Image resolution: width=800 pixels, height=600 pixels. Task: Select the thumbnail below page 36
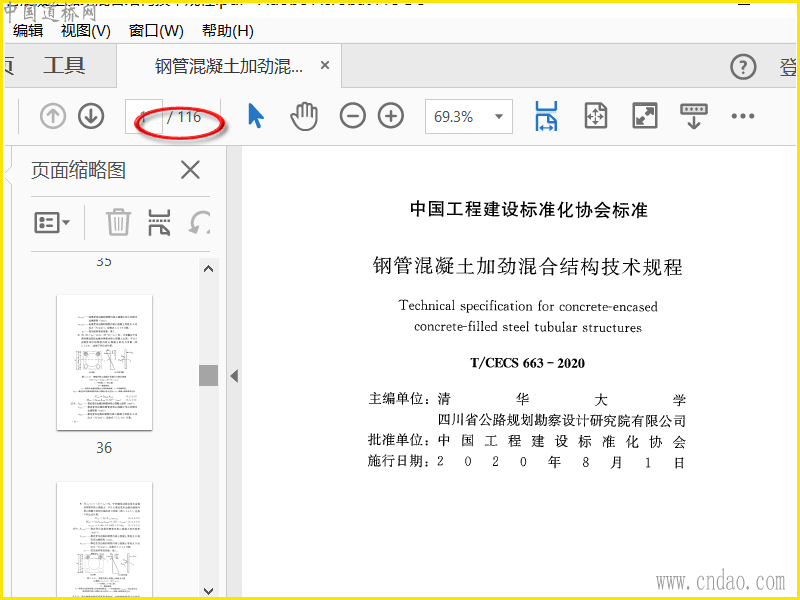(104, 540)
